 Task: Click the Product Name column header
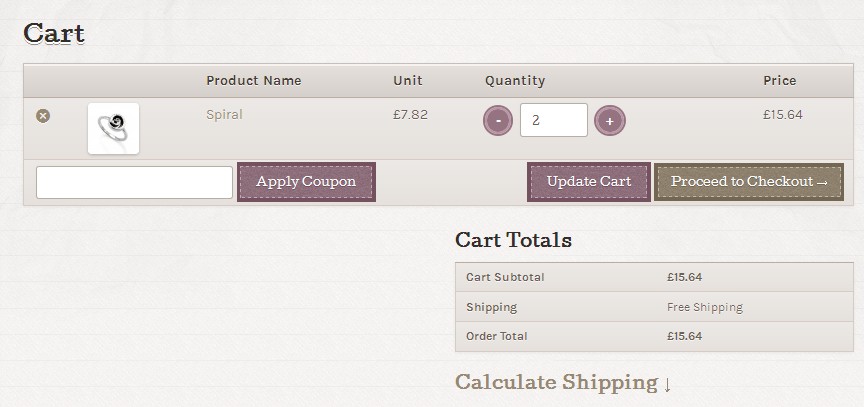pos(253,81)
